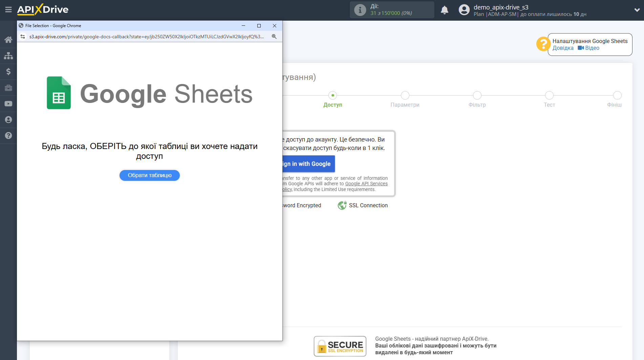Click the ApiX-Drive logo
Image resolution: width=644 pixels, height=360 pixels.
point(43,9)
